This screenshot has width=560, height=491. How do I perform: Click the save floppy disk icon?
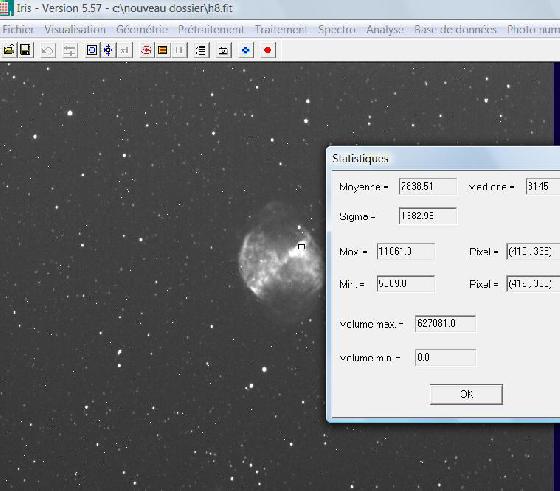coord(25,50)
